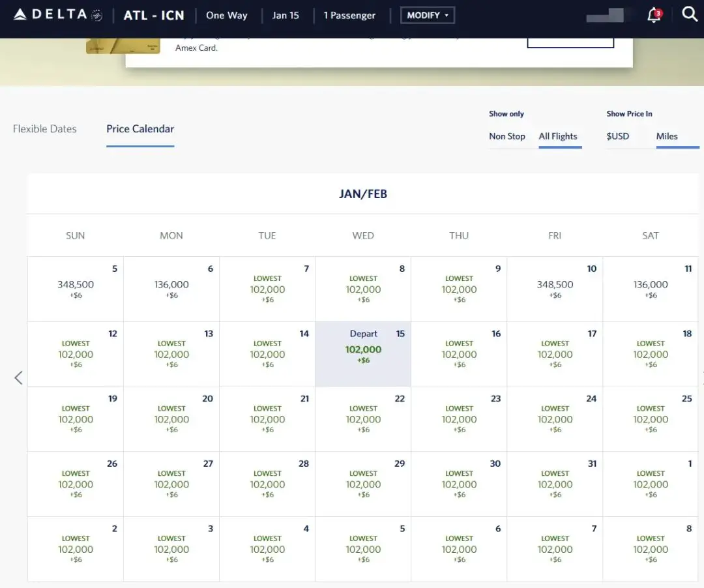
Task: Click the Jan 15 date in header
Action: click(286, 16)
